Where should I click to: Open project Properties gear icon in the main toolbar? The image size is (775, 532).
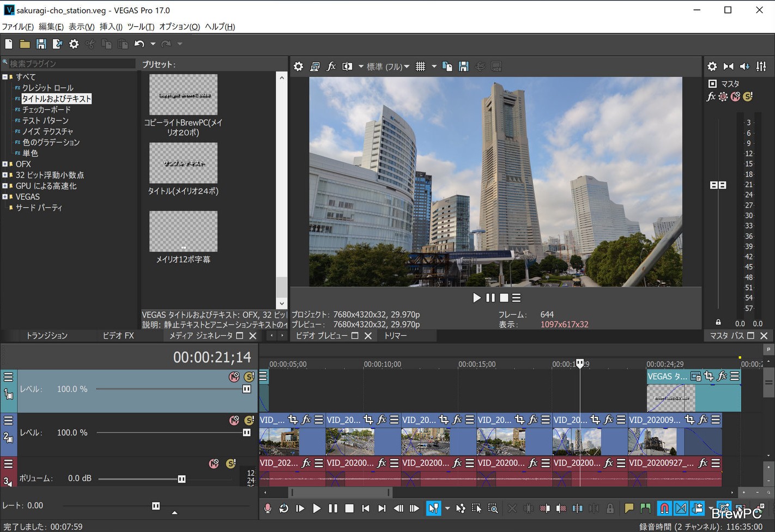pos(74,44)
